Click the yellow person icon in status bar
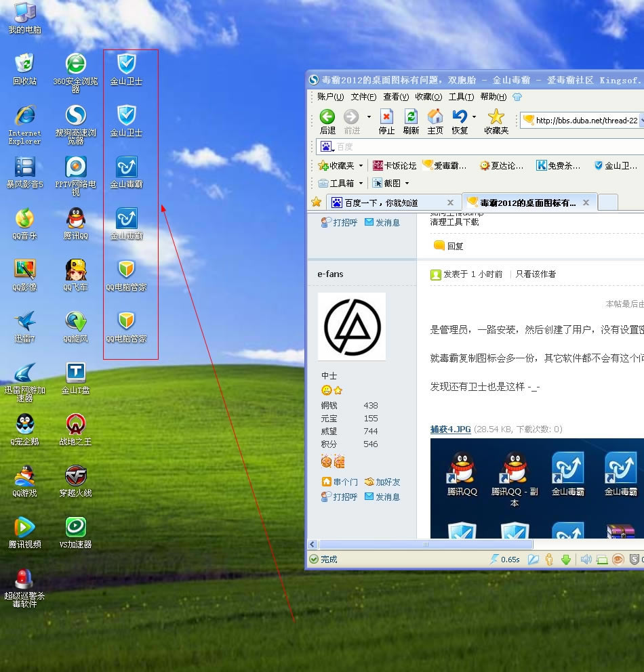The image size is (644, 672). click(549, 560)
